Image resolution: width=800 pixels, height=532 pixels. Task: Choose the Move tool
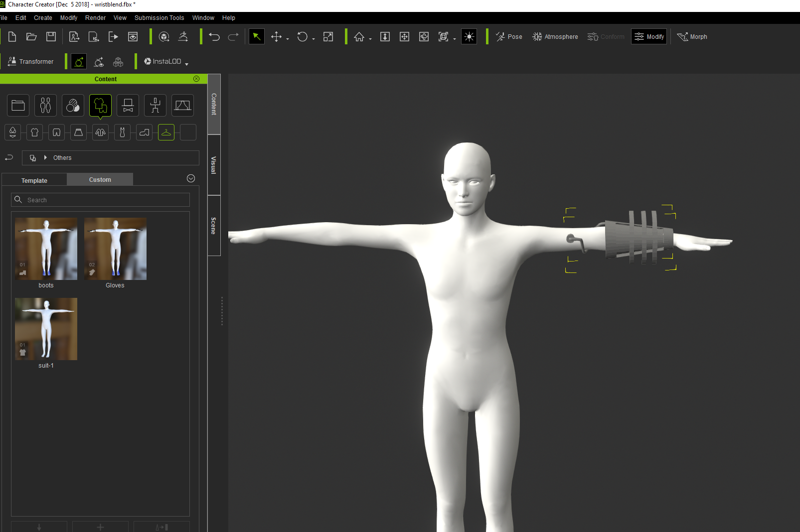(276, 36)
